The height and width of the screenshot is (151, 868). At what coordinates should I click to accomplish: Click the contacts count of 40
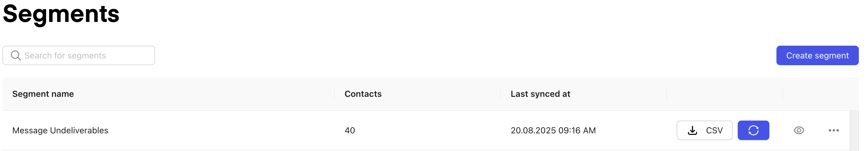click(x=350, y=131)
